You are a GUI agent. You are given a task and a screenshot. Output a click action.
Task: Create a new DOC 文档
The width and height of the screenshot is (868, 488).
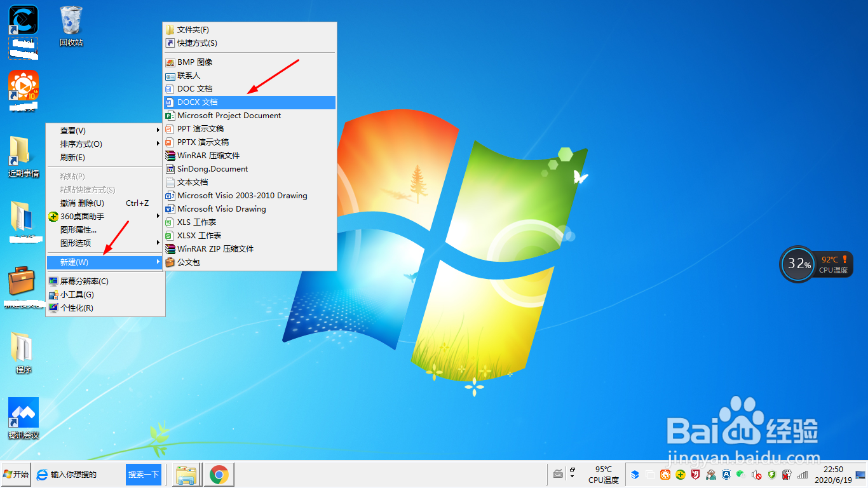[x=249, y=88]
